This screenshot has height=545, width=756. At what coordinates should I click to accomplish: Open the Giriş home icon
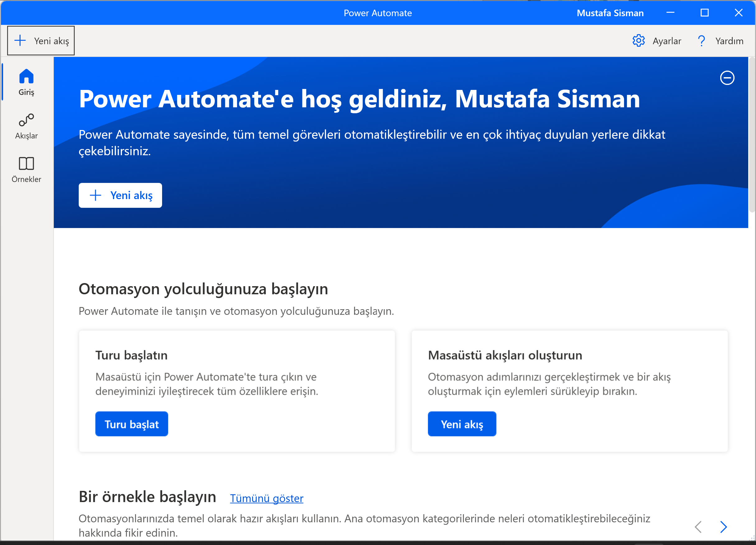pyautogui.click(x=26, y=76)
